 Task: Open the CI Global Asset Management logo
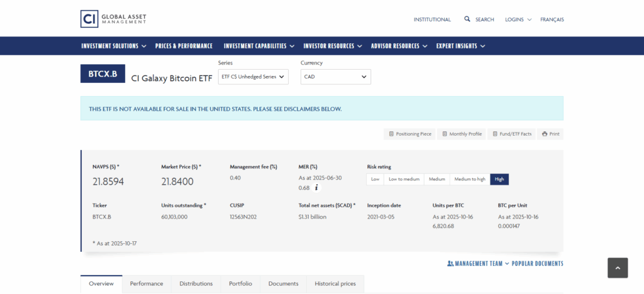113,19
